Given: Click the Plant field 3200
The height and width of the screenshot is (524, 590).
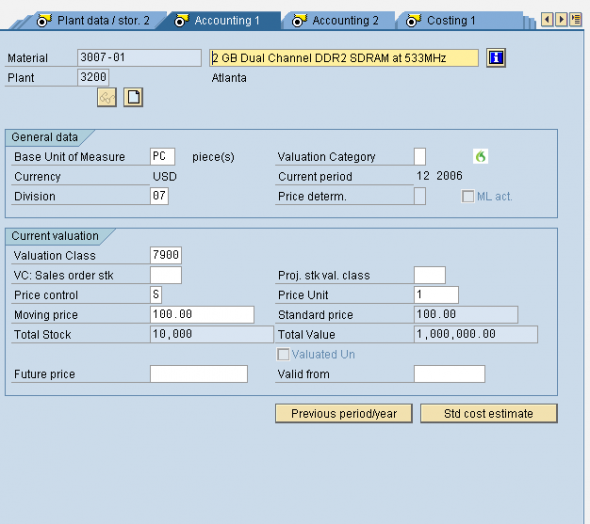Looking at the screenshot, I should click(93, 77).
